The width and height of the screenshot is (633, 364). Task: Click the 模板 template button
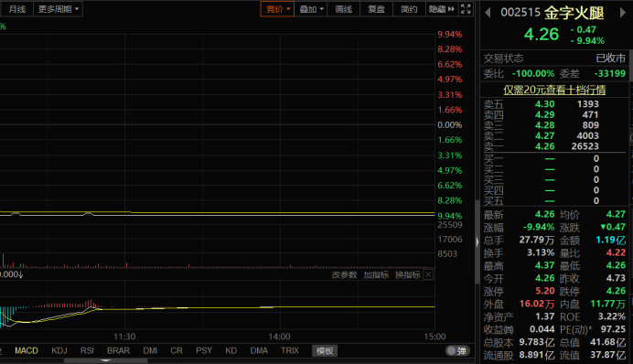[x=325, y=350]
